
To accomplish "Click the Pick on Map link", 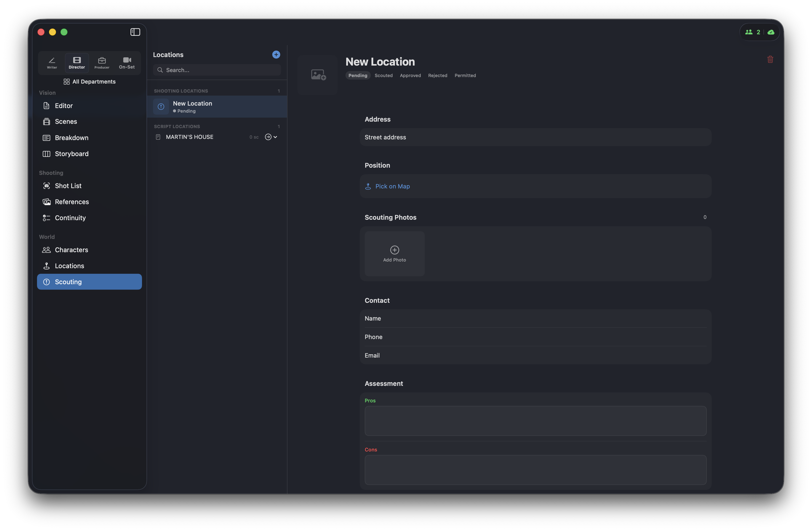I will 392,186.
